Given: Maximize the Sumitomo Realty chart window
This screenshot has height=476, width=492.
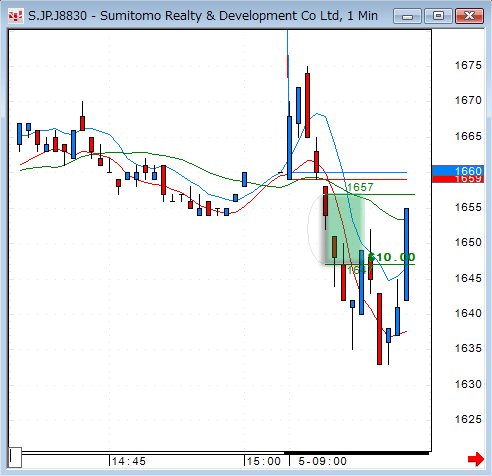Looking at the screenshot, I should coord(438,16).
